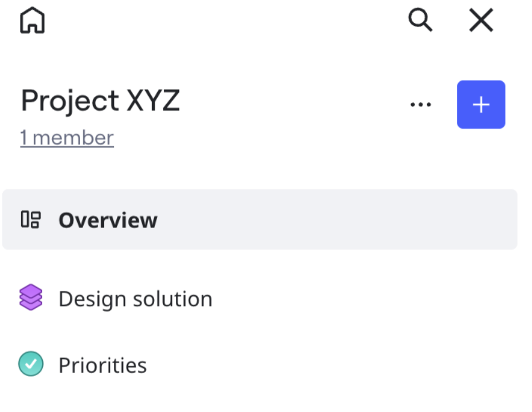The width and height of the screenshot is (532, 412).
Task: Click the Project XYZ title
Action: click(100, 101)
